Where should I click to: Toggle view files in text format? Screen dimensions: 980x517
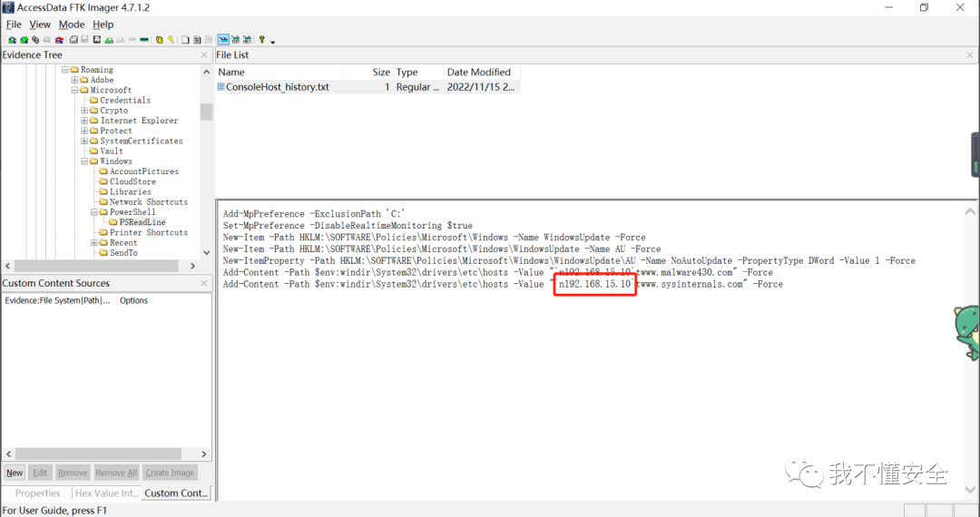[236, 40]
